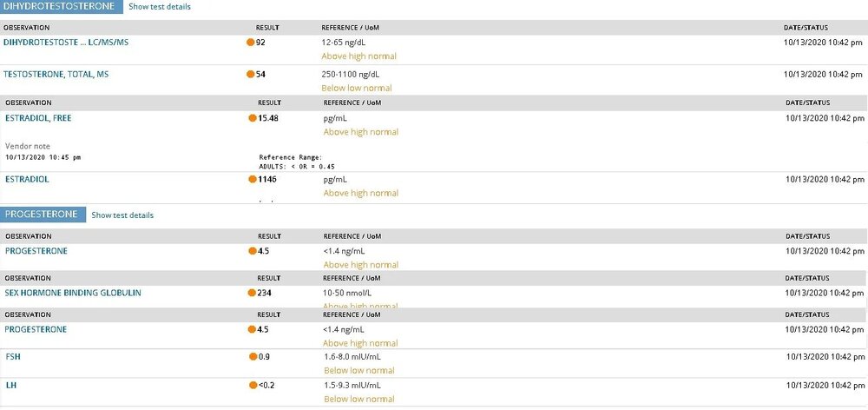Viewport: 868px width, 410px height.
Task: Open the DIHYDROTESTOSTE ... LC/MS/MS observation
Action: coord(66,42)
